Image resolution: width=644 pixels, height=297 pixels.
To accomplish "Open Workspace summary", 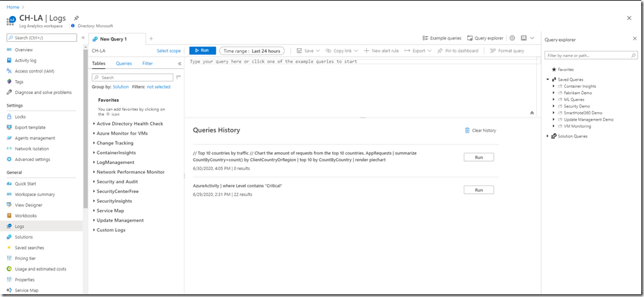I will click(35, 195).
